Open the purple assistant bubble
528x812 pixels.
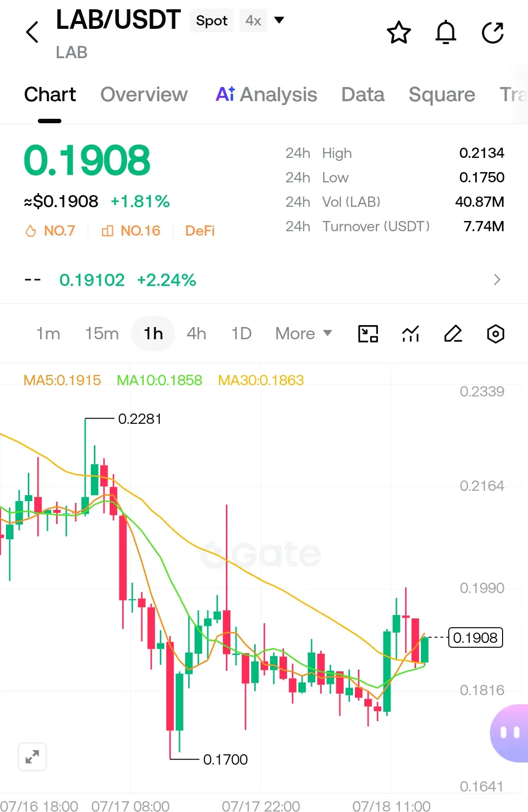509,733
